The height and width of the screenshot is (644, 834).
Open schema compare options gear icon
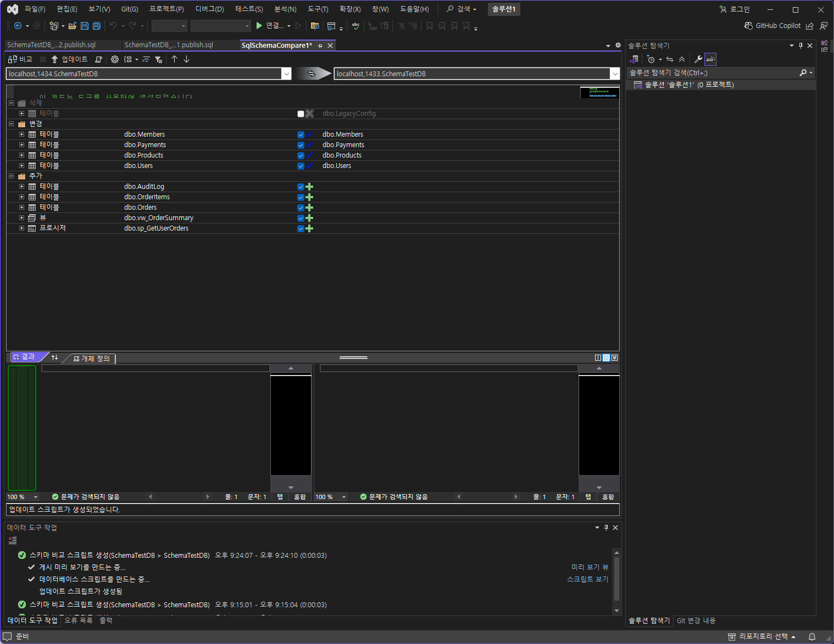(x=114, y=59)
